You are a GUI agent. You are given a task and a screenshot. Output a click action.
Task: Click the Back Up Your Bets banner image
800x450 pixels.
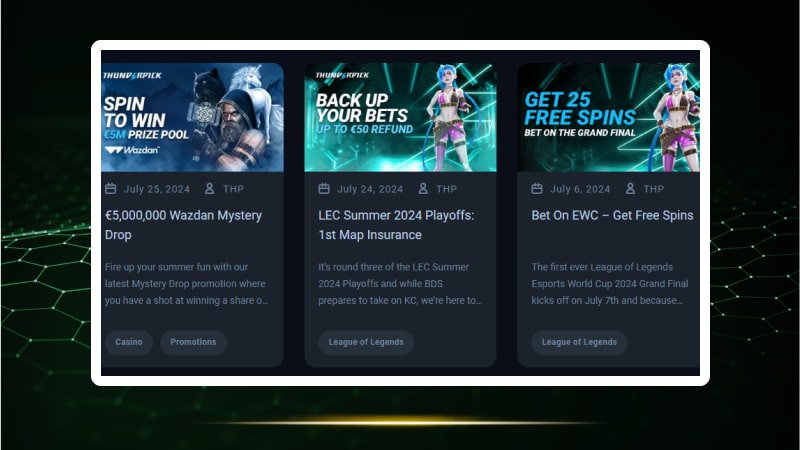click(x=400, y=117)
